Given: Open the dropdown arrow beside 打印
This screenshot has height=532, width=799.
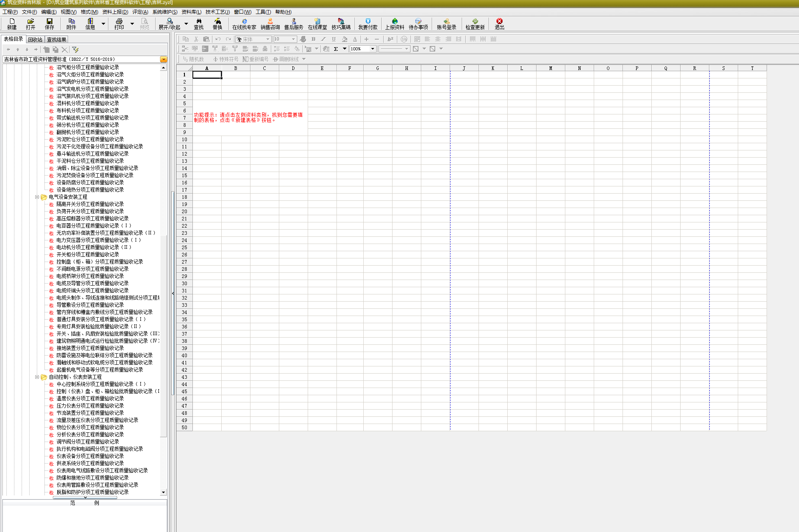Looking at the screenshot, I should [132, 24].
